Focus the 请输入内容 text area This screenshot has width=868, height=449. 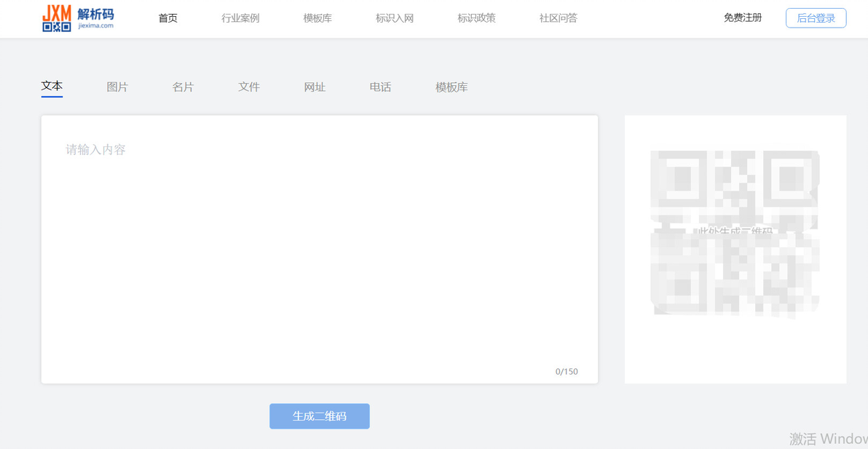(320, 250)
